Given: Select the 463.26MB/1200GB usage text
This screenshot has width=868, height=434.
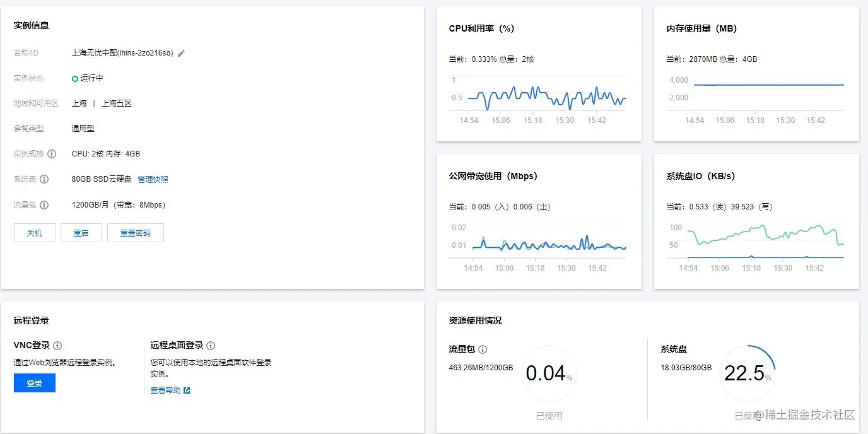Looking at the screenshot, I should tap(481, 368).
